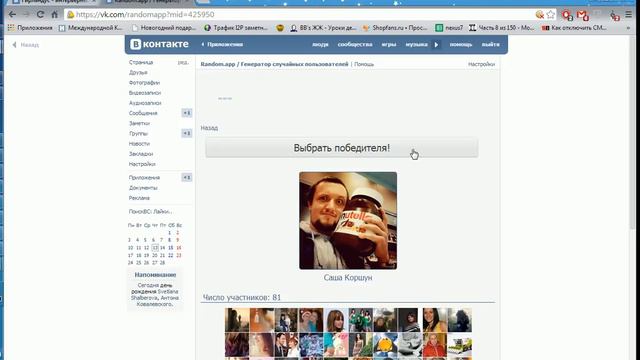Click the browser forward arrow
This screenshot has width=640, height=360.
(x=26, y=15)
